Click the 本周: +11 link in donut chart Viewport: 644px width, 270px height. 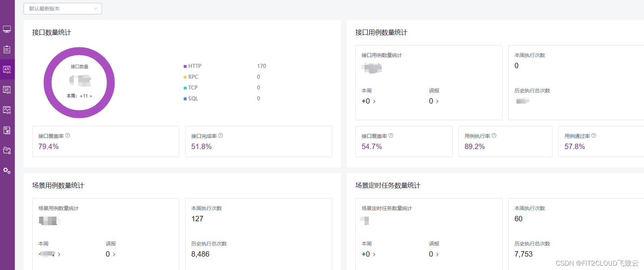(79, 96)
